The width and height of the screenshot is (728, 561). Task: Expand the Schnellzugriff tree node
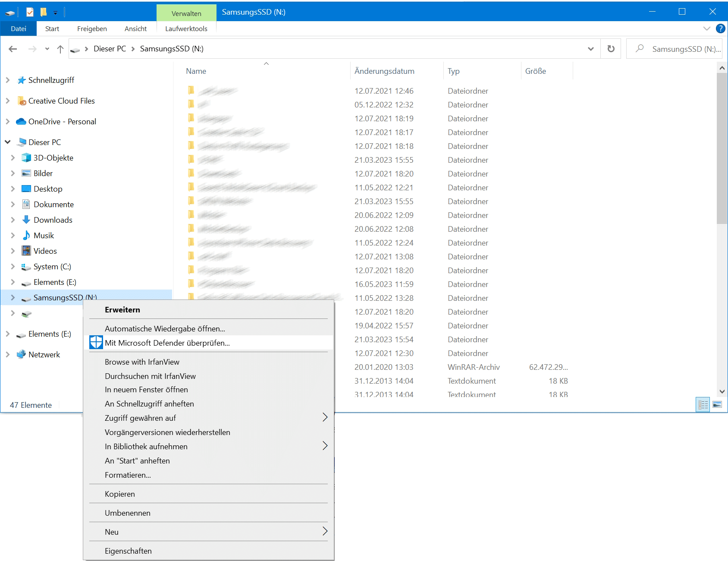8,80
